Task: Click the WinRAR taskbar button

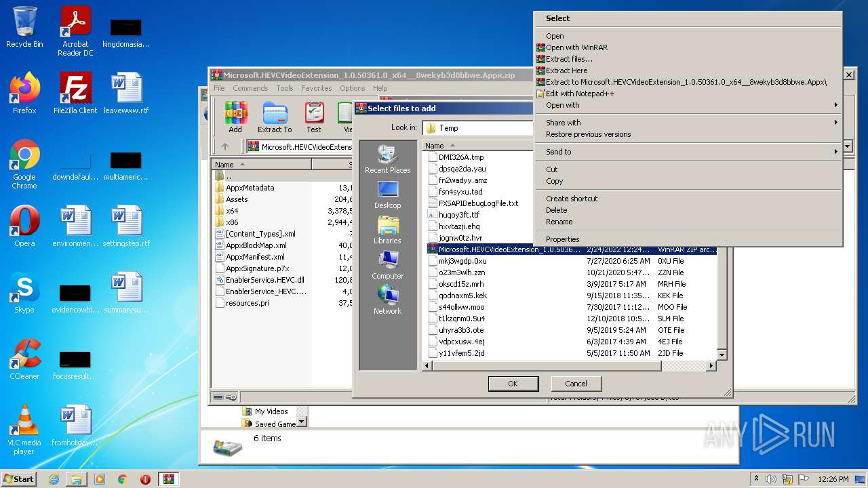Action: tap(169, 479)
